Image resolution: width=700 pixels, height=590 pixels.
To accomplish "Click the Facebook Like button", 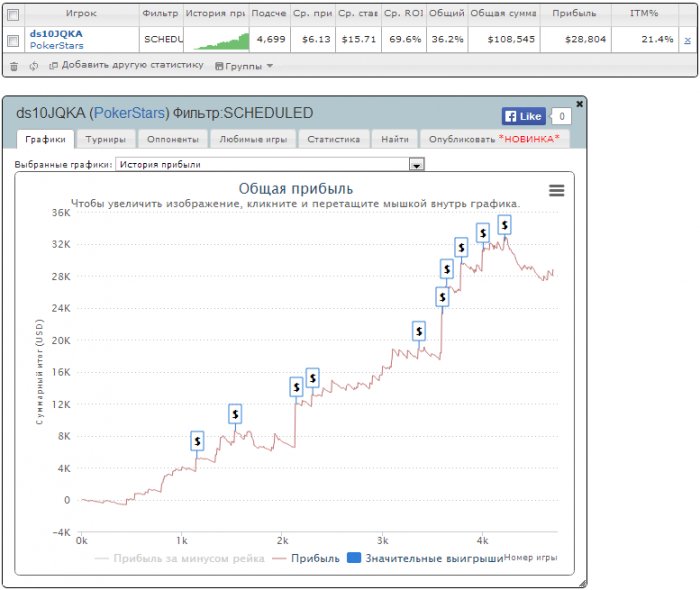I will point(523,116).
